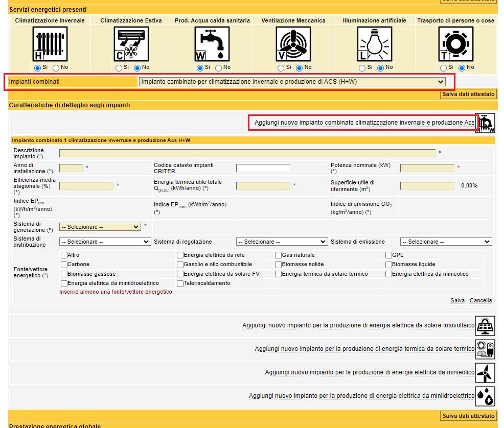Click Aggiungi impianto solare fotovoltaico link
The image size is (504, 428).
(358, 325)
